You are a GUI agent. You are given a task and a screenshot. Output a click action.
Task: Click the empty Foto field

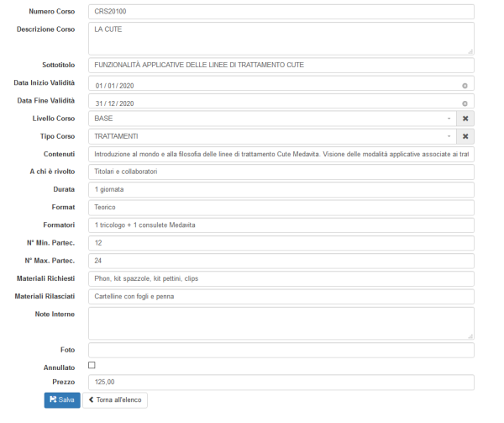coord(281,350)
